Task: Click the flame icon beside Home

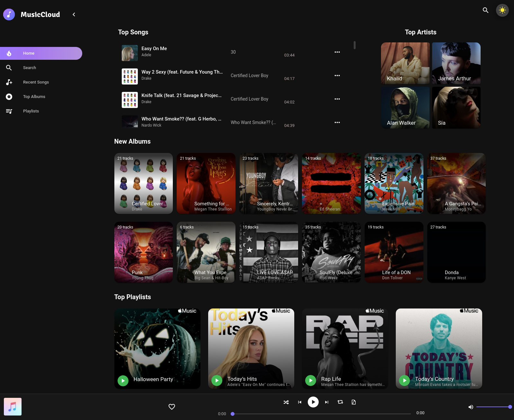Action: coord(9,53)
